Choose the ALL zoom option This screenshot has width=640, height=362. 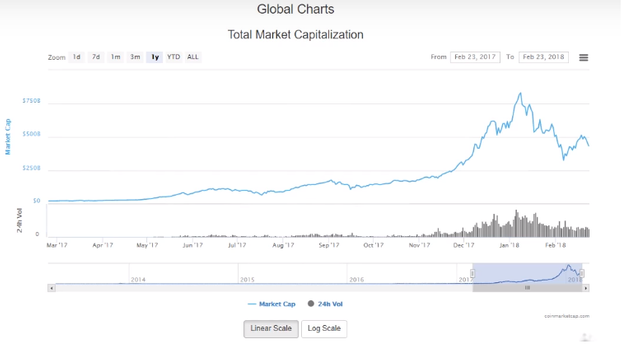pos(193,57)
